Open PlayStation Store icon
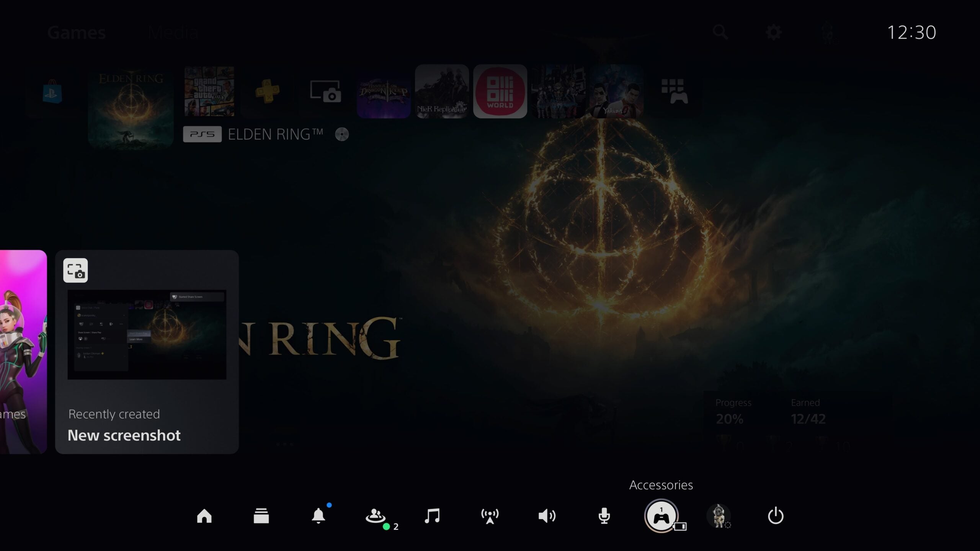This screenshot has width=980, height=551. click(x=52, y=92)
